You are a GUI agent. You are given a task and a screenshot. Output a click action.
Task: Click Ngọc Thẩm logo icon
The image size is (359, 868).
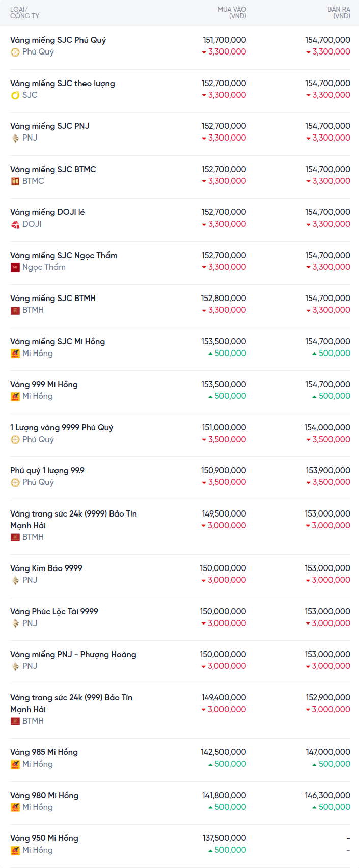pyautogui.click(x=15, y=267)
